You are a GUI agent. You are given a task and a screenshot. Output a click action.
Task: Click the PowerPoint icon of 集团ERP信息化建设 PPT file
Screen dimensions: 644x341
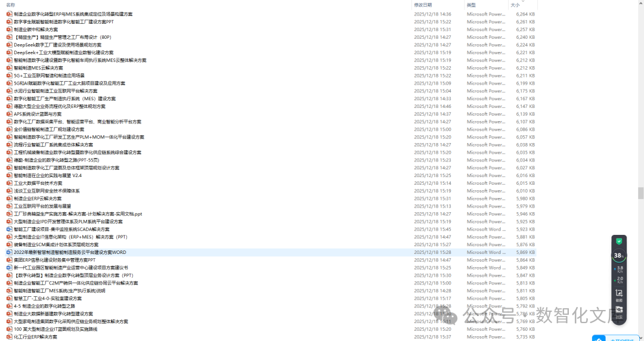[10, 260]
